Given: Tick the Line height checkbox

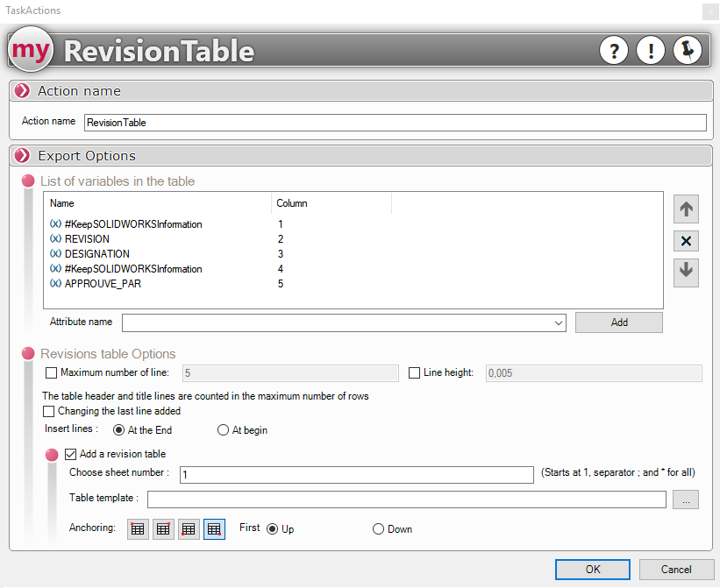Looking at the screenshot, I should (415, 373).
